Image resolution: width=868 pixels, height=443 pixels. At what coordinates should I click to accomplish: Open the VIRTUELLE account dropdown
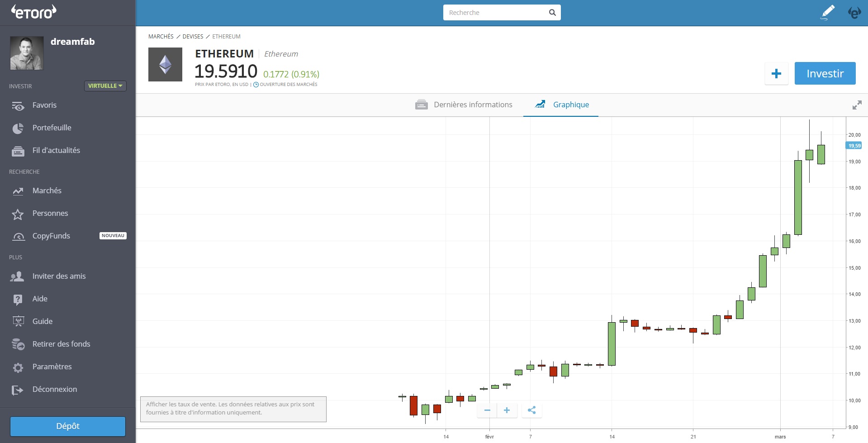tap(105, 86)
